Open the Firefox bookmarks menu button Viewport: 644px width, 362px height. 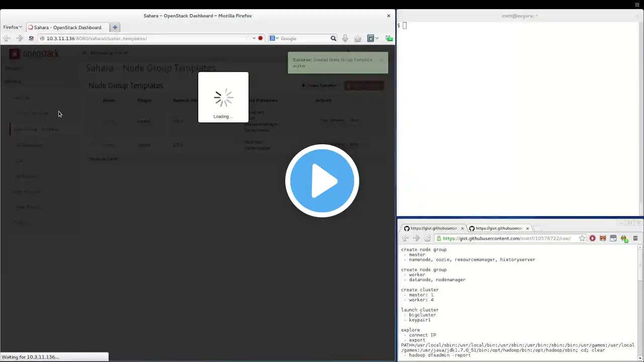[x=372, y=38]
